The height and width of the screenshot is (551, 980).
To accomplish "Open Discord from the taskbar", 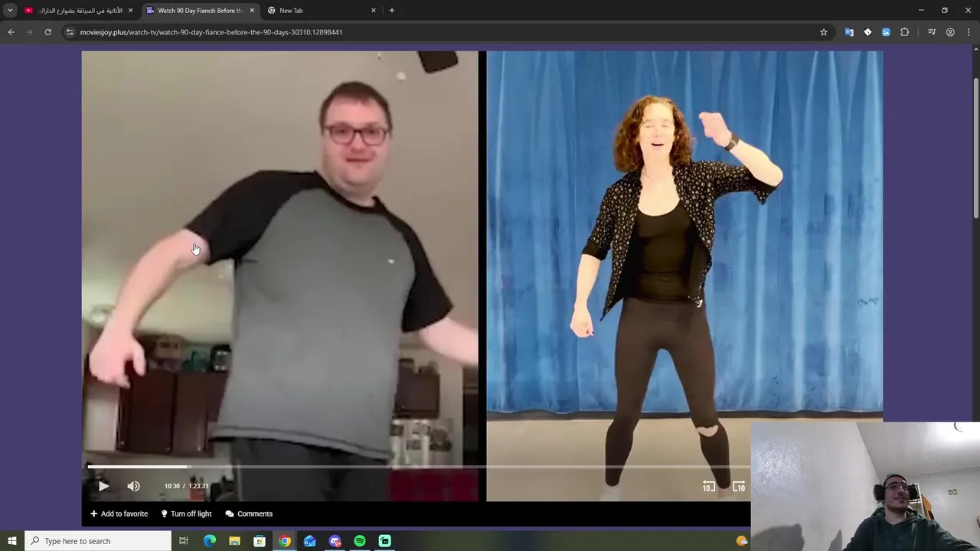I will (x=335, y=541).
